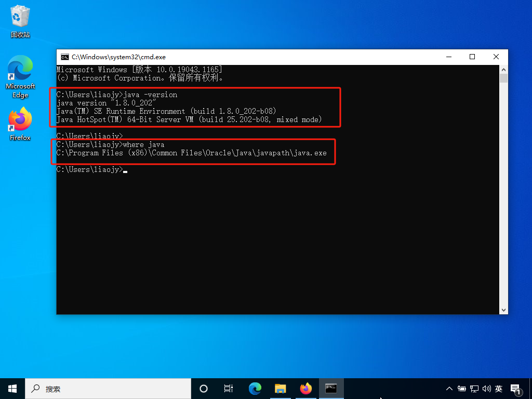Open the volume tray icon
The image size is (532, 399).
486,389
